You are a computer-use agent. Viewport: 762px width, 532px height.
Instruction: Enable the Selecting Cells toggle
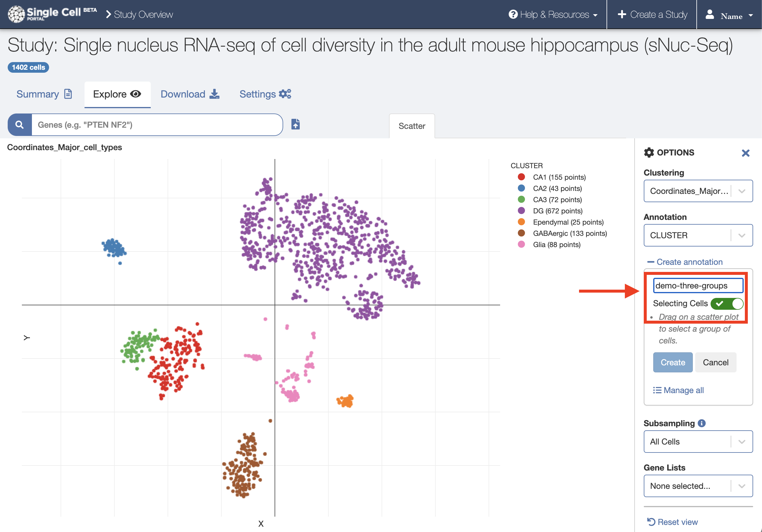(727, 303)
